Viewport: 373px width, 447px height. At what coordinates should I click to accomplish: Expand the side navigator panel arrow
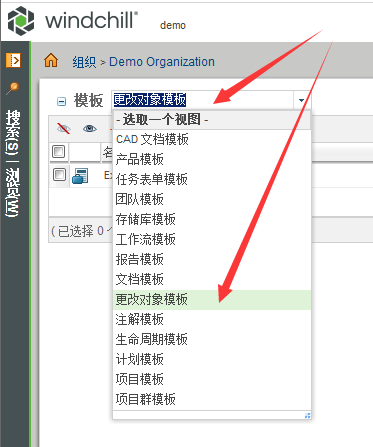[x=13, y=60]
